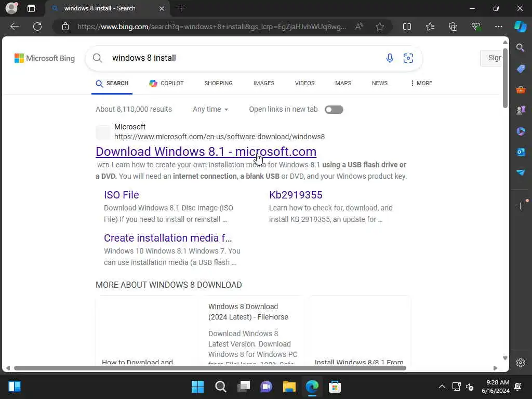Open visual search camera icon
This screenshot has width=532, height=399.
[408, 58]
